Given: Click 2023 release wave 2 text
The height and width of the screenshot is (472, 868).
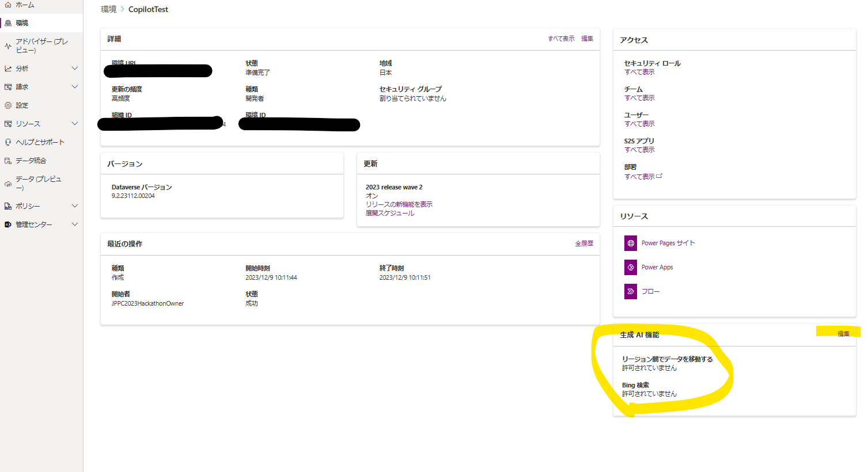Looking at the screenshot, I should tap(394, 187).
